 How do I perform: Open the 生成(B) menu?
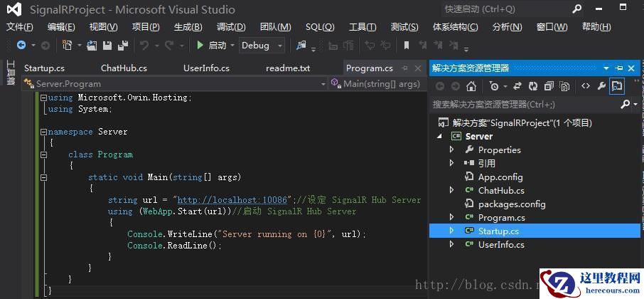click(188, 27)
